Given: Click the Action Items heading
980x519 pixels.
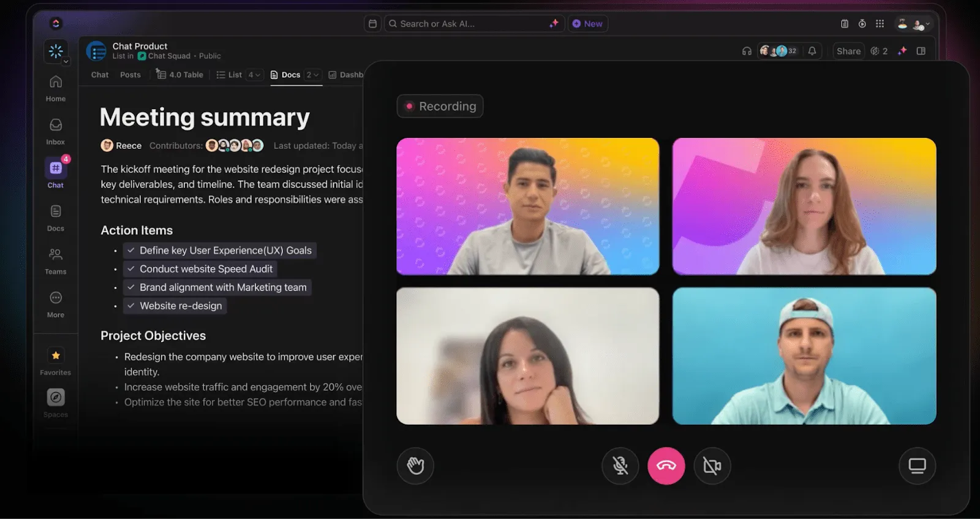Looking at the screenshot, I should click(137, 230).
